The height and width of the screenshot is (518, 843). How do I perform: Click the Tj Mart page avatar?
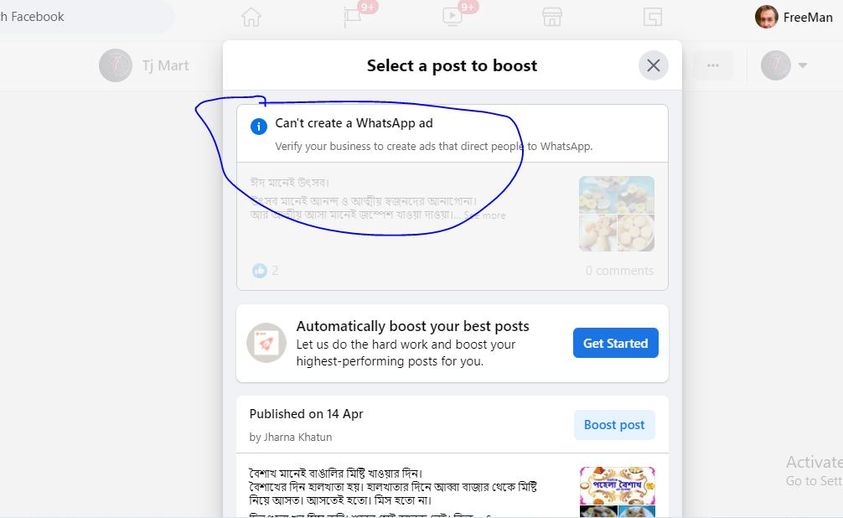(116, 66)
